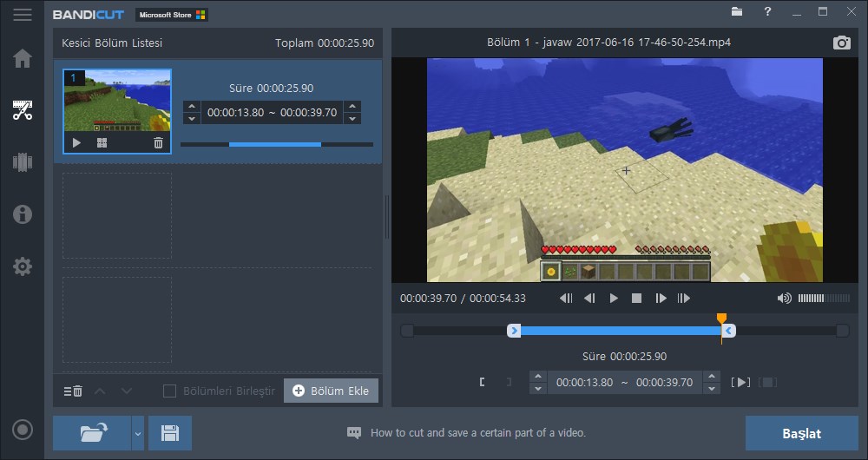Decrease end time below timeline

[x=712, y=389]
